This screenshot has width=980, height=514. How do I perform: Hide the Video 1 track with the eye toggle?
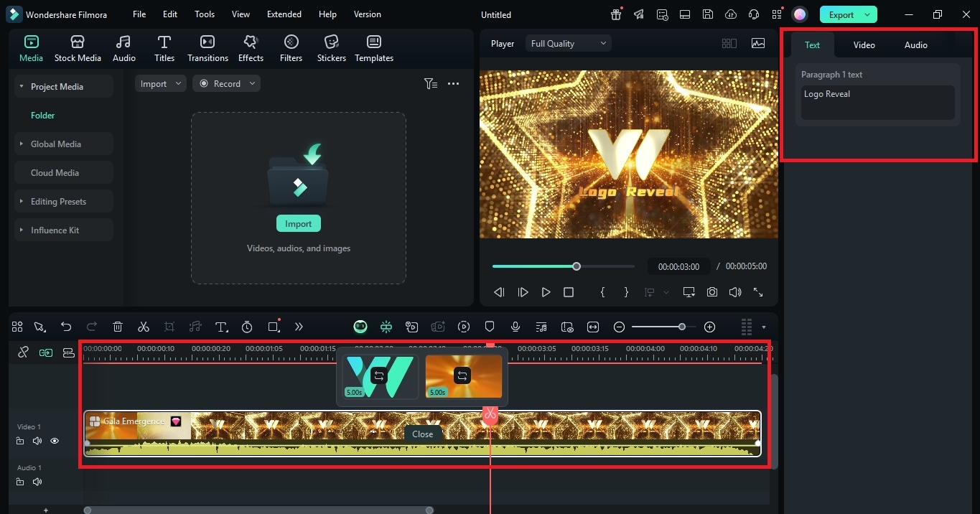[55, 441]
